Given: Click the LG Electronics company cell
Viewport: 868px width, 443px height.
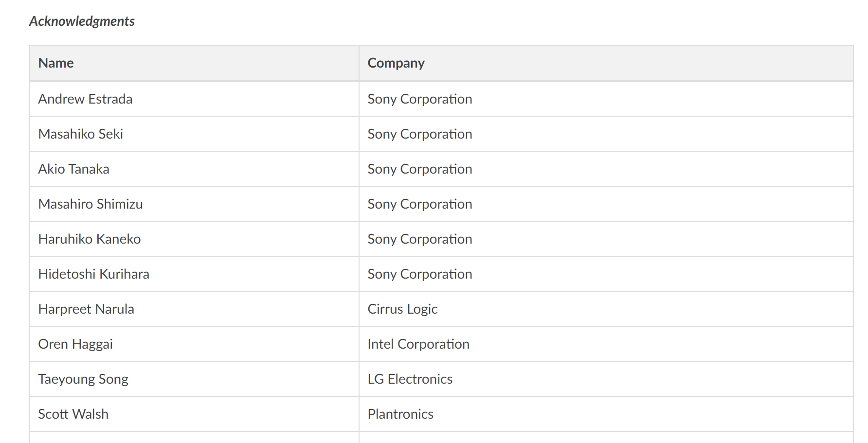Looking at the screenshot, I should pos(410,379).
